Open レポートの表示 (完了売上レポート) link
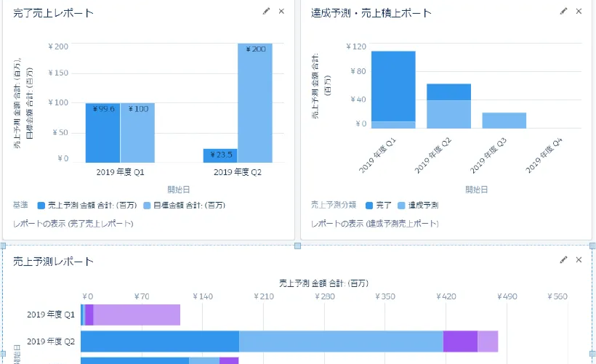 click(73, 224)
